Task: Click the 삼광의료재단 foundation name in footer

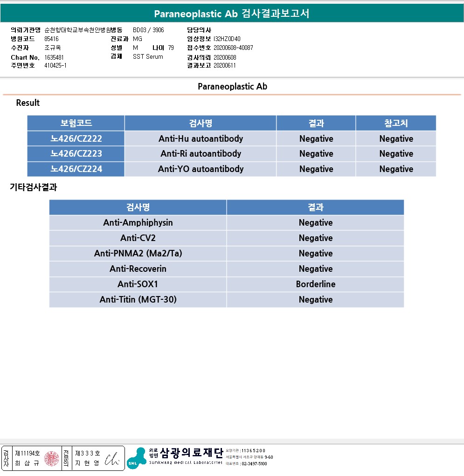Action: pyautogui.click(x=191, y=453)
